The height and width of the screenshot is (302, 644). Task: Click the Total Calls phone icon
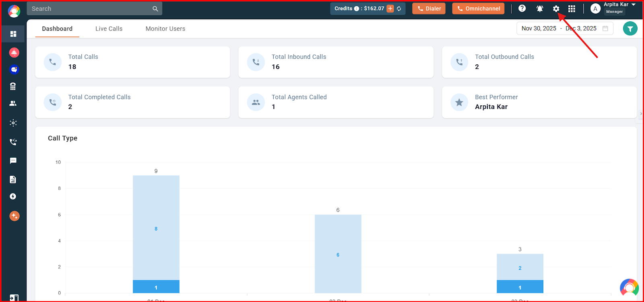pos(53,62)
